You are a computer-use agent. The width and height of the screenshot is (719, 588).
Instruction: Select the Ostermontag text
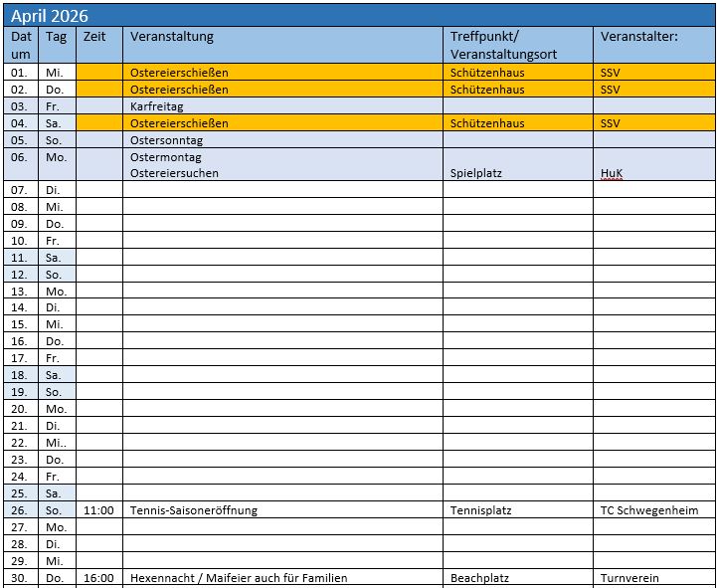[165, 157]
